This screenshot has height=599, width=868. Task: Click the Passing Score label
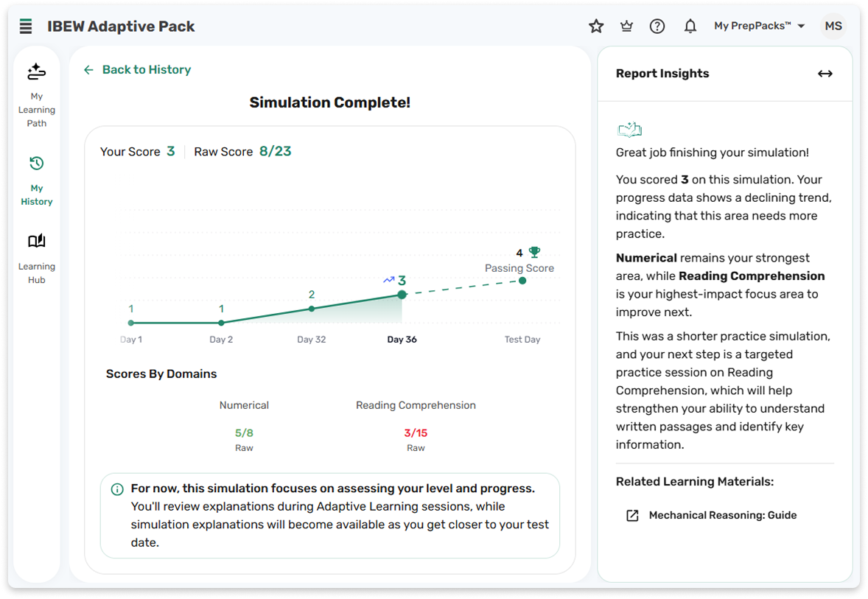pos(519,268)
